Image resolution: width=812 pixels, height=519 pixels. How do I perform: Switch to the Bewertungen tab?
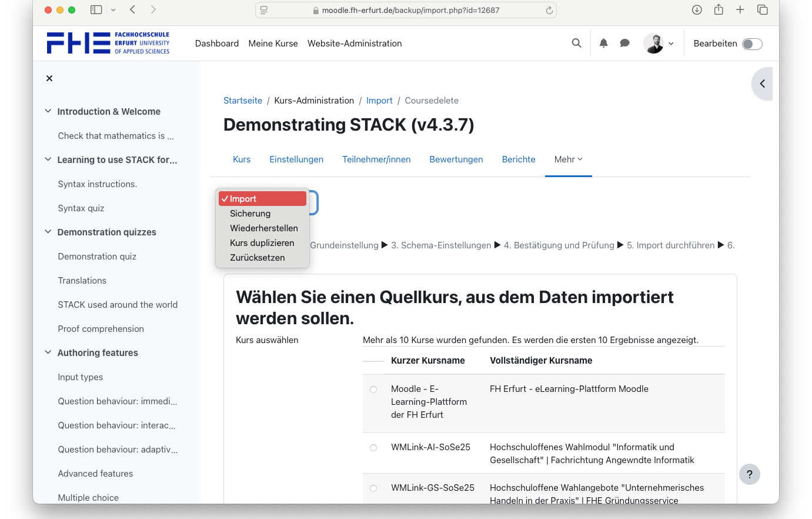coord(456,159)
